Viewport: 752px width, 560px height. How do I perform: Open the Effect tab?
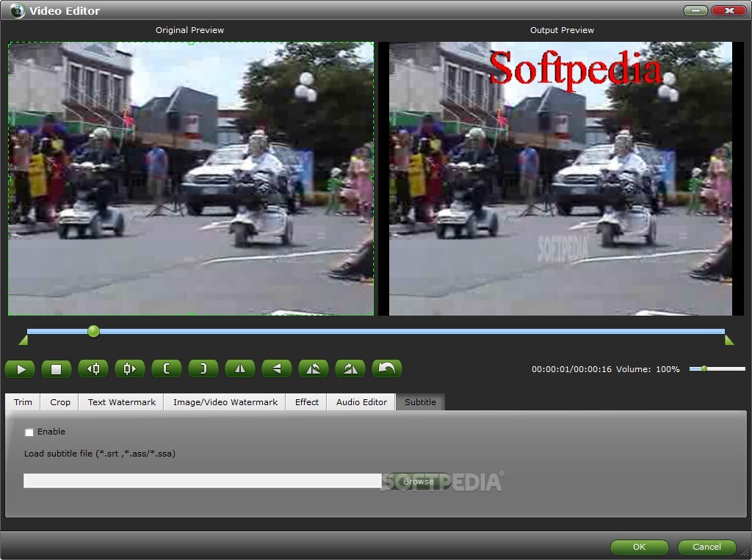coord(306,402)
